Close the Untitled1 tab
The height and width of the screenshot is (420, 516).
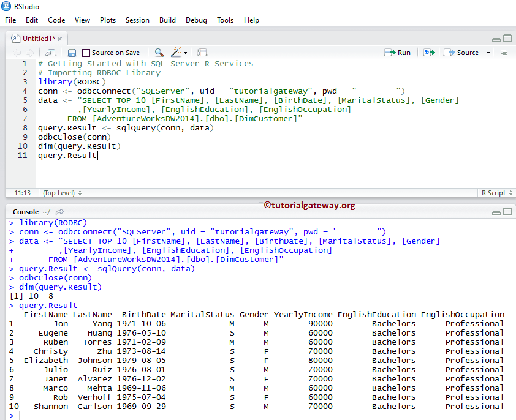tap(59, 37)
